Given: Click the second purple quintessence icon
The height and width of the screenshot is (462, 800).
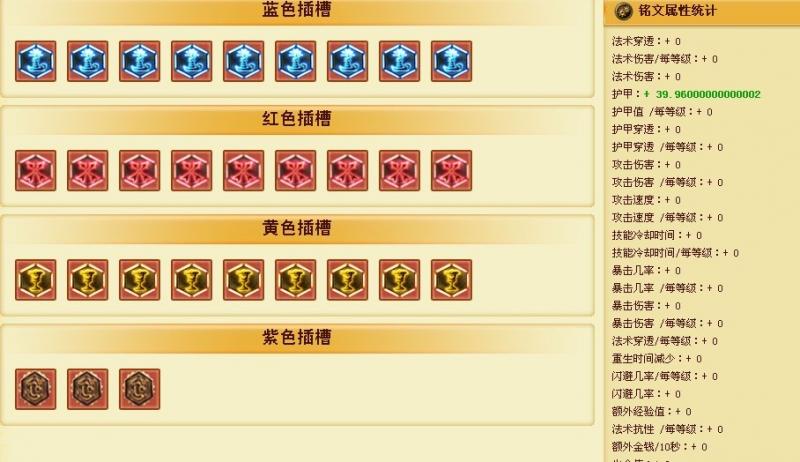Looking at the screenshot, I should click(x=88, y=389).
